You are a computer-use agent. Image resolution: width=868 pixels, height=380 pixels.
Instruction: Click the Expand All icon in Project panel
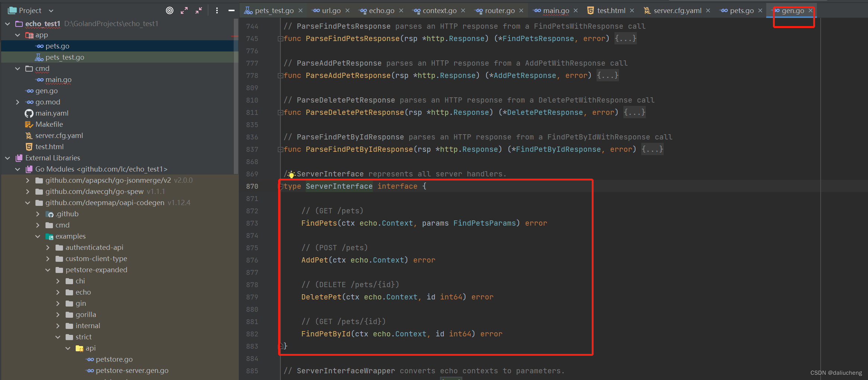click(184, 10)
